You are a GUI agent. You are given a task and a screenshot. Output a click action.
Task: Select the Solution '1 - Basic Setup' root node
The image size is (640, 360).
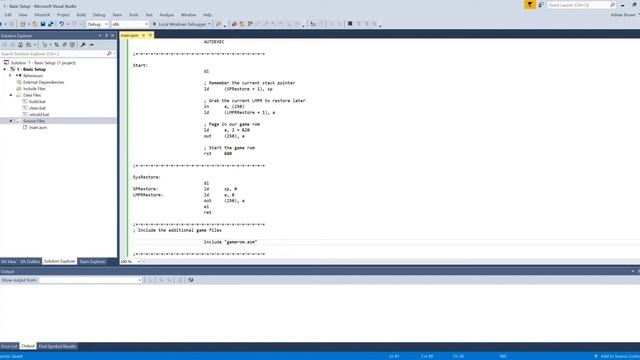(43, 63)
